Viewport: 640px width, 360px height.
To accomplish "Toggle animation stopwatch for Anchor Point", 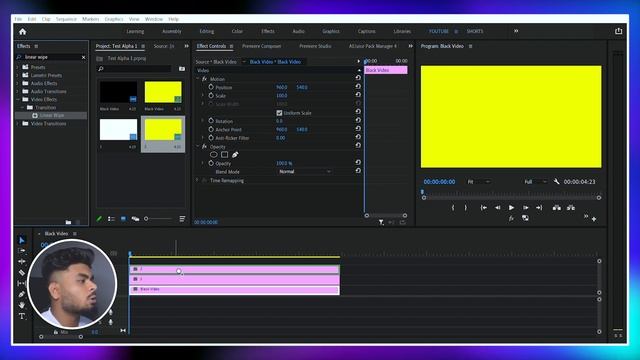I will 211,129.
